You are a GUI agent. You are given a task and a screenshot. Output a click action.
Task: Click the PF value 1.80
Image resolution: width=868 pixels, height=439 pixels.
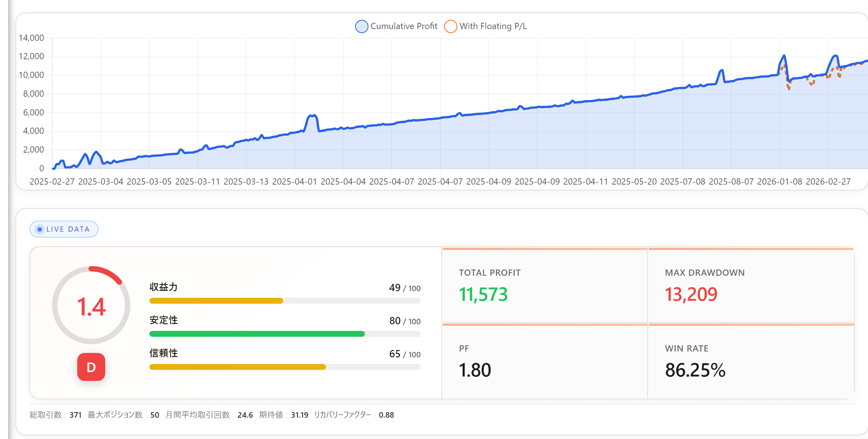tap(475, 370)
